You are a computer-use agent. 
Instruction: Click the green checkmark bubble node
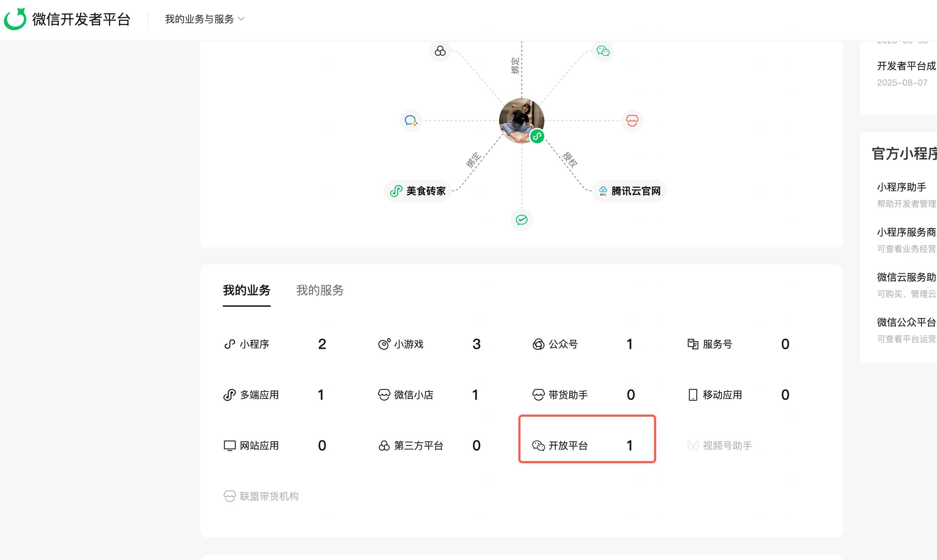[522, 220]
